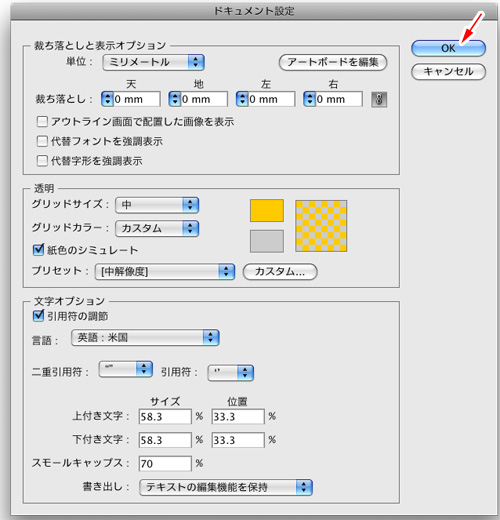Click the yellow grid color swatch
Image resolution: width=500 pixels, height=520 pixels.
(x=267, y=211)
